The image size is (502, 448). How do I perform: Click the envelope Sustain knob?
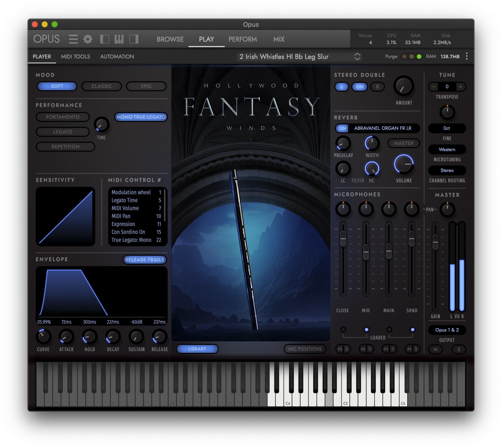pos(136,337)
